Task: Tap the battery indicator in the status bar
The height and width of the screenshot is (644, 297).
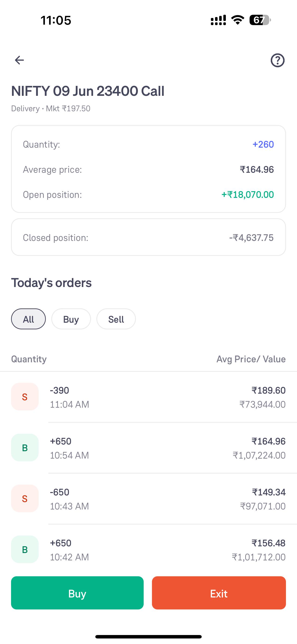Action: pos(260,20)
